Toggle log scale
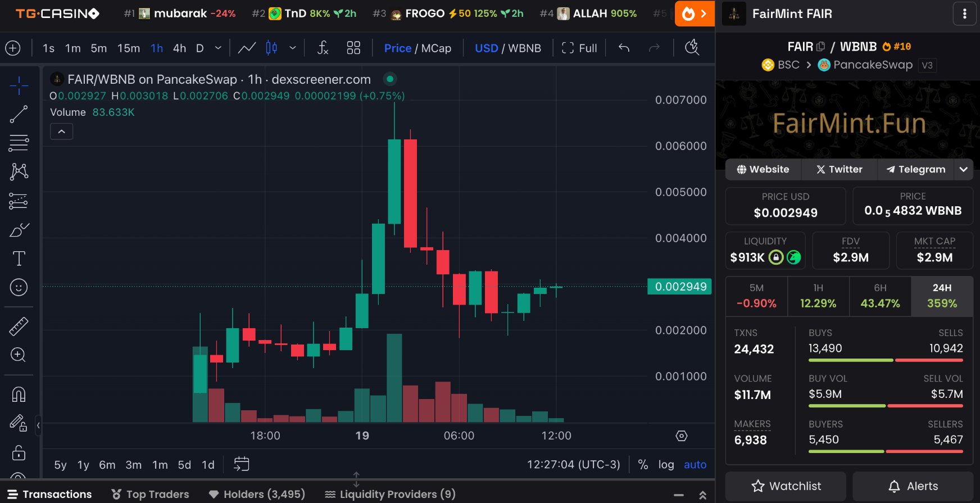 click(x=666, y=465)
